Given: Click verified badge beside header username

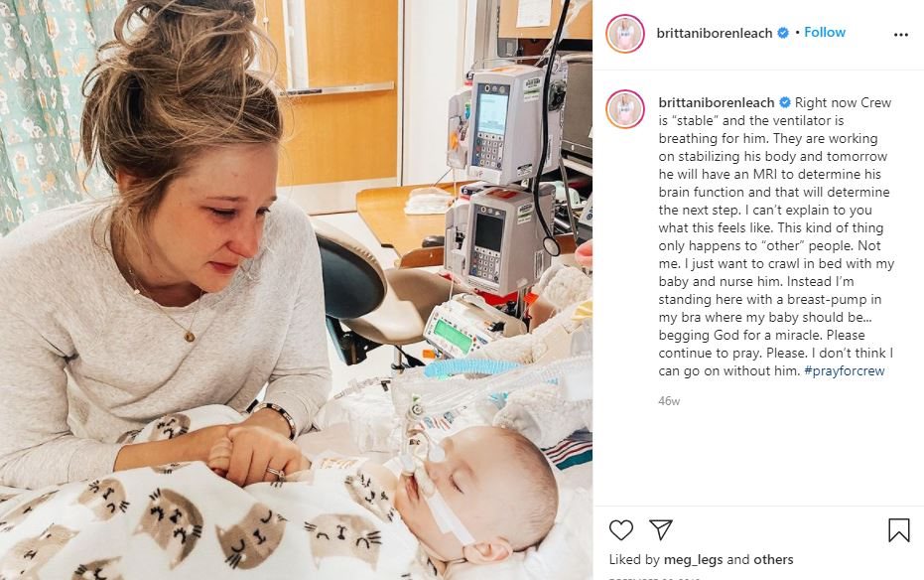Looking at the screenshot, I should click(783, 33).
